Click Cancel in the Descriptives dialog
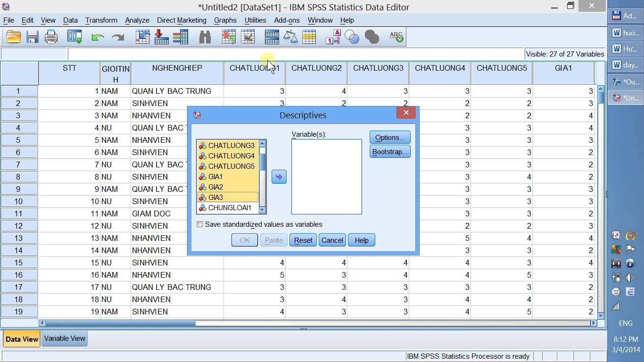Viewport: 644px width, 362px height. 332,240
